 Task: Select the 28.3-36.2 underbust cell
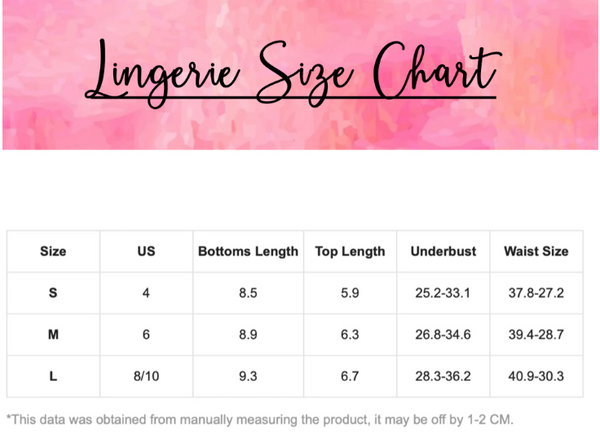[x=443, y=376]
